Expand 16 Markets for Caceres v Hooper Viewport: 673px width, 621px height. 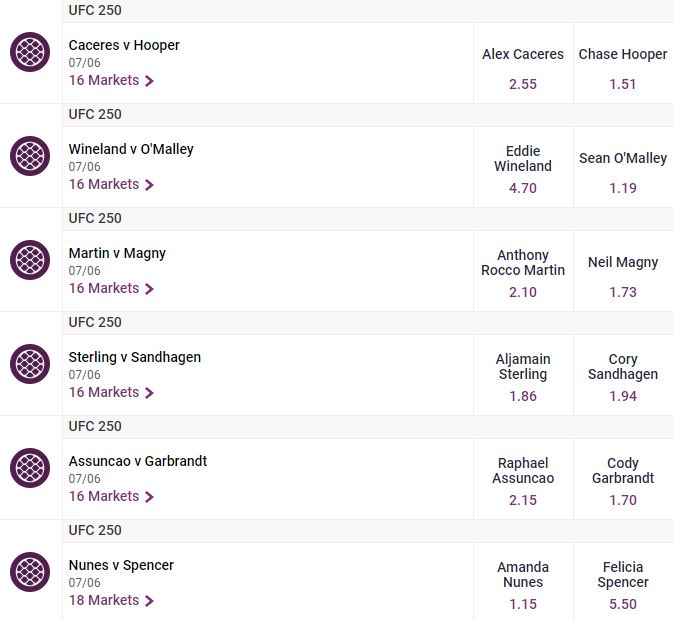click(x=111, y=80)
